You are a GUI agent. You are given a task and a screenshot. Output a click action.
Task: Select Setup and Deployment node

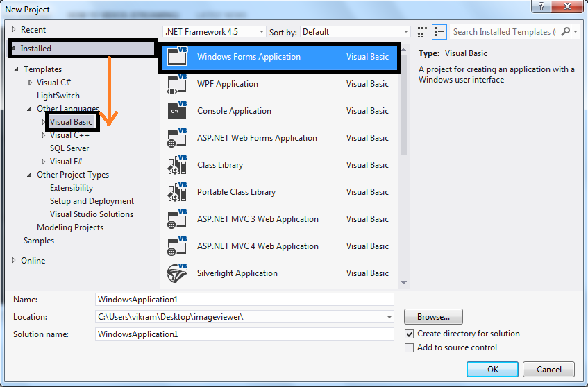point(92,201)
